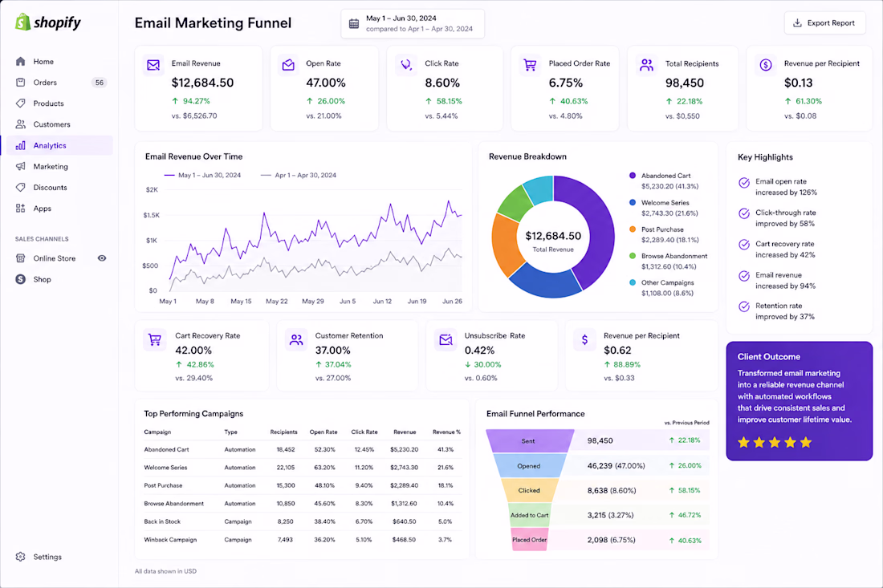This screenshot has height=588, width=883.
Task: Click the calendar icon in date selector
Action: 354,23
